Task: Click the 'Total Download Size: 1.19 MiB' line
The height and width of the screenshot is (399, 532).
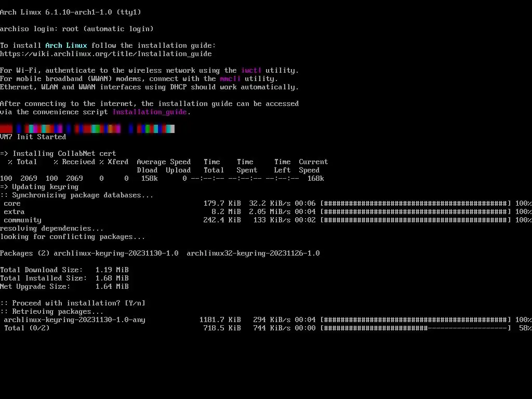Action: point(64,270)
